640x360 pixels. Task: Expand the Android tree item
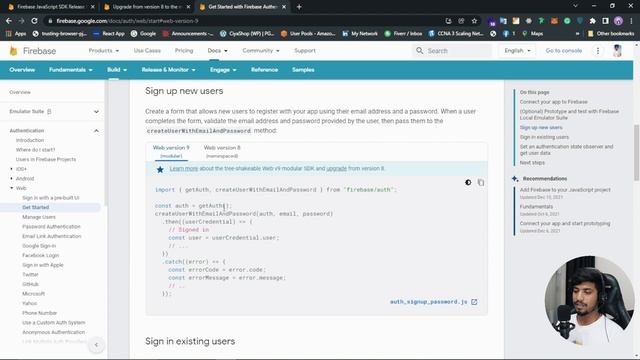pyautogui.click(x=11, y=178)
